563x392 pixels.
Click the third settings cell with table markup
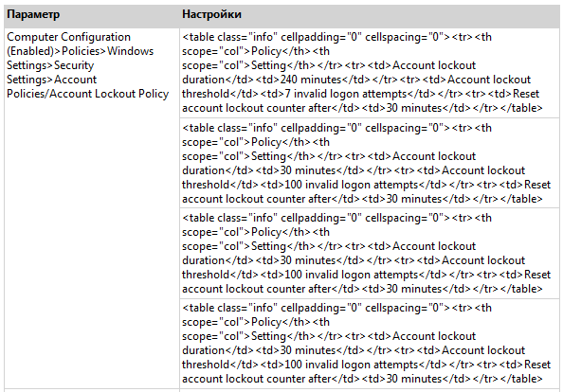(x=370, y=253)
